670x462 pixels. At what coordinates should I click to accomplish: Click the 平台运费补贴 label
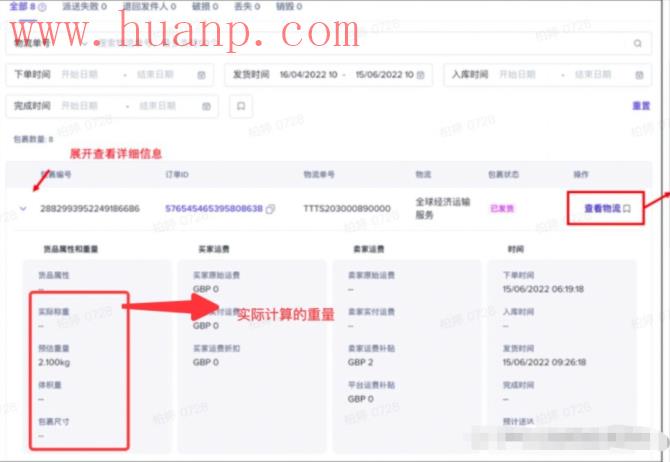tap(371, 385)
